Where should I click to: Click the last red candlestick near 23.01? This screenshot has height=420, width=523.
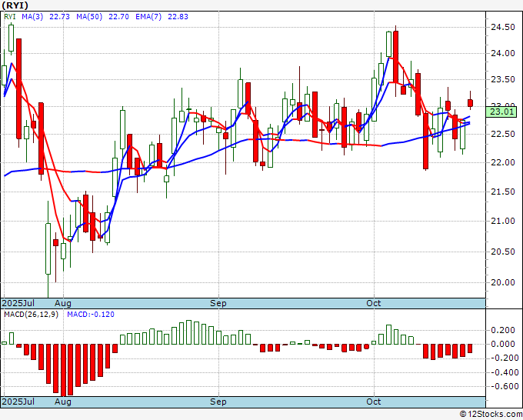[x=470, y=103]
